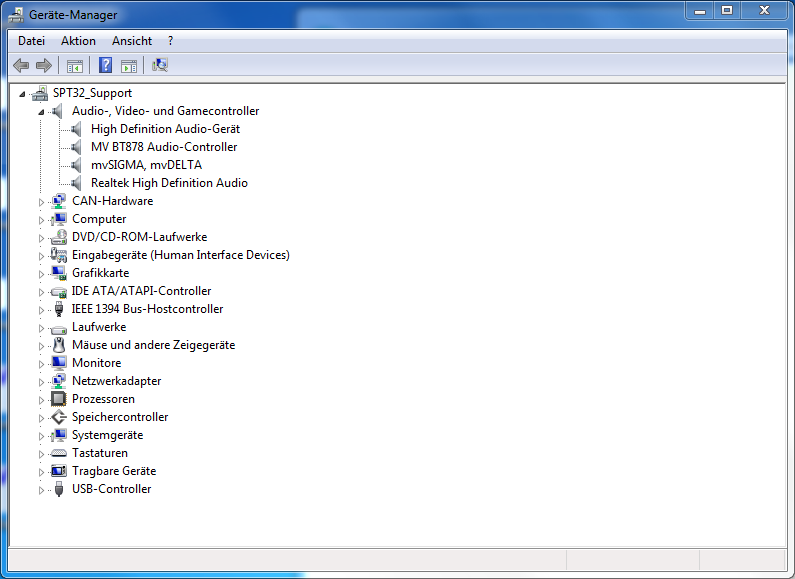Scan for hardware changes using the toolbar icon
795x579 pixels.
[160, 66]
